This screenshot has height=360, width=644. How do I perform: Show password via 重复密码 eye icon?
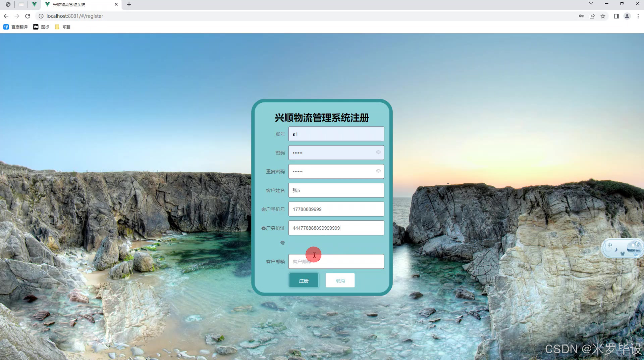[378, 171]
